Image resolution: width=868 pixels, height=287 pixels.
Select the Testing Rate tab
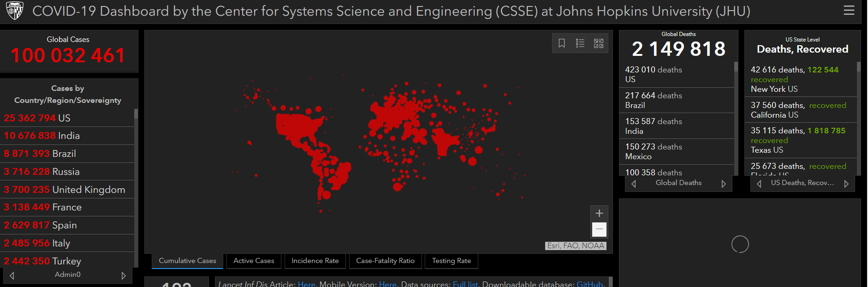tap(452, 261)
